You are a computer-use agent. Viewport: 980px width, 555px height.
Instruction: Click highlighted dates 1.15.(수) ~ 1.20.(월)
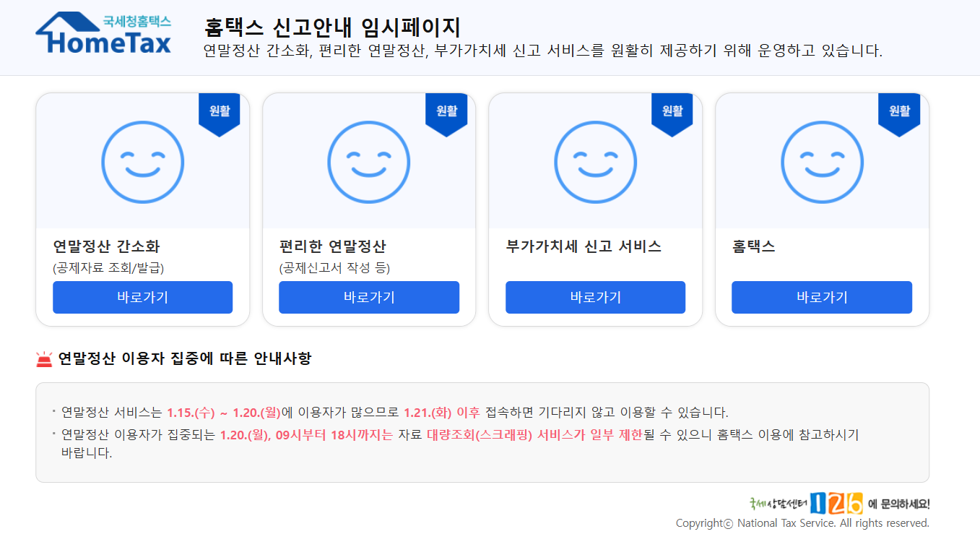[x=224, y=413]
